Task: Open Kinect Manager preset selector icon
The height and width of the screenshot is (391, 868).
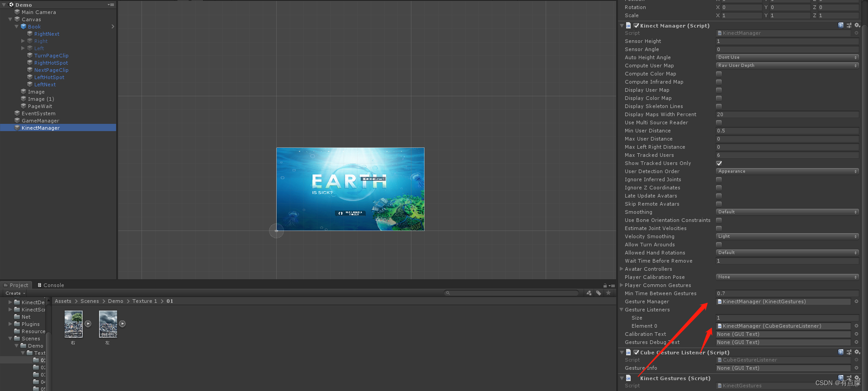Action: pyautogui.click(x=849, y=25)
